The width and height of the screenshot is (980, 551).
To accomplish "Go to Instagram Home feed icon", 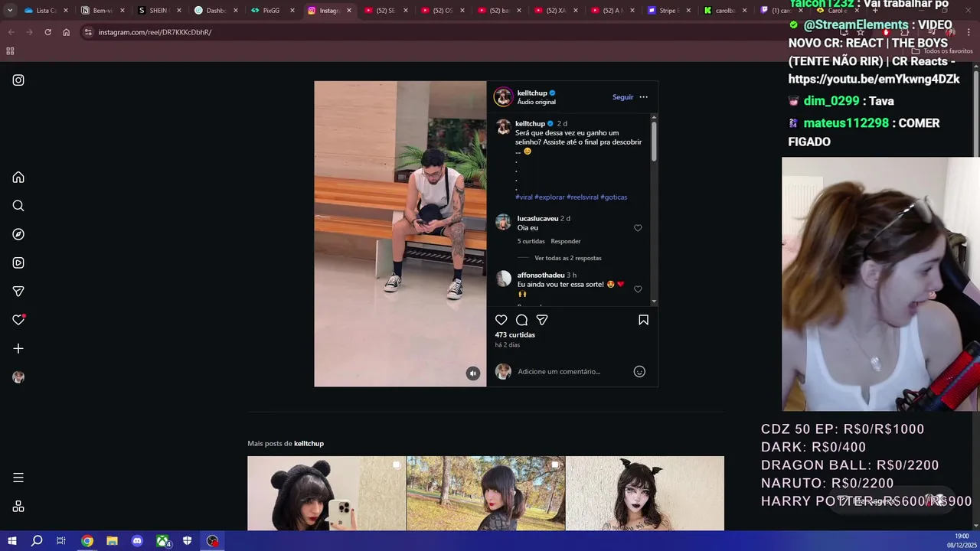I will [x=18, y=178].
